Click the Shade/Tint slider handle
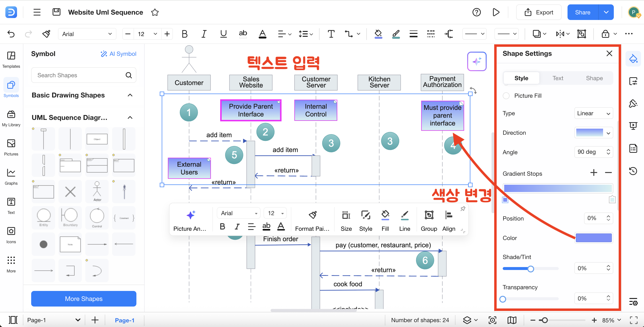Image resolution: width=644 pixels, height=327 pixels. click(x=530, y=269)
